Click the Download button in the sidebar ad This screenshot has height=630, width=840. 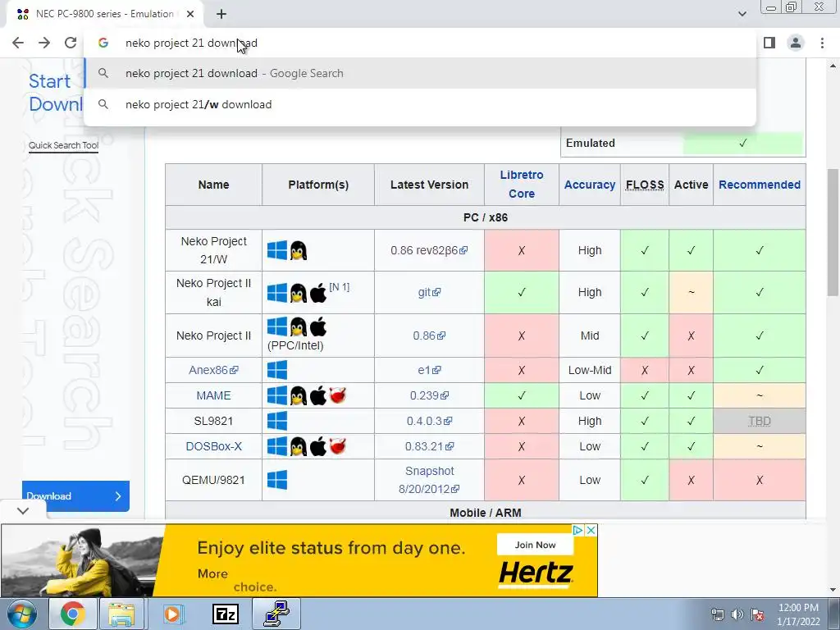(75, 496)
